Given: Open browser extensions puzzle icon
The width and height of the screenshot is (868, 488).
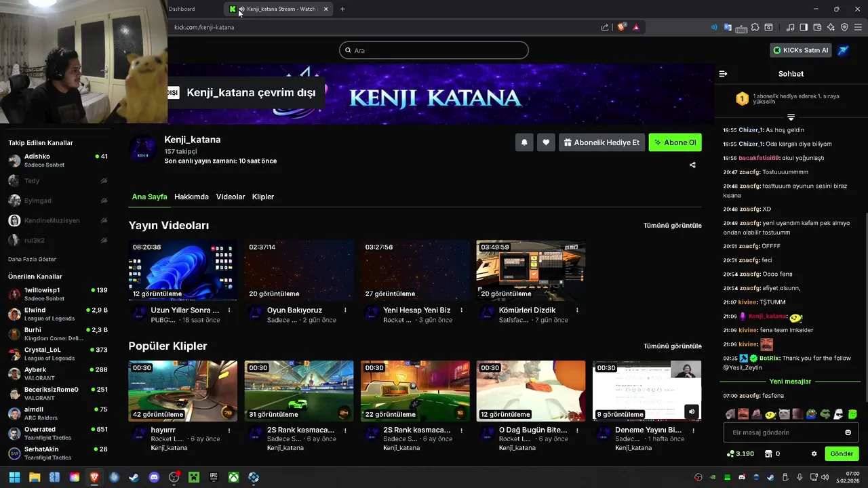Looking at the screenshot, I should tap(755, 27).
